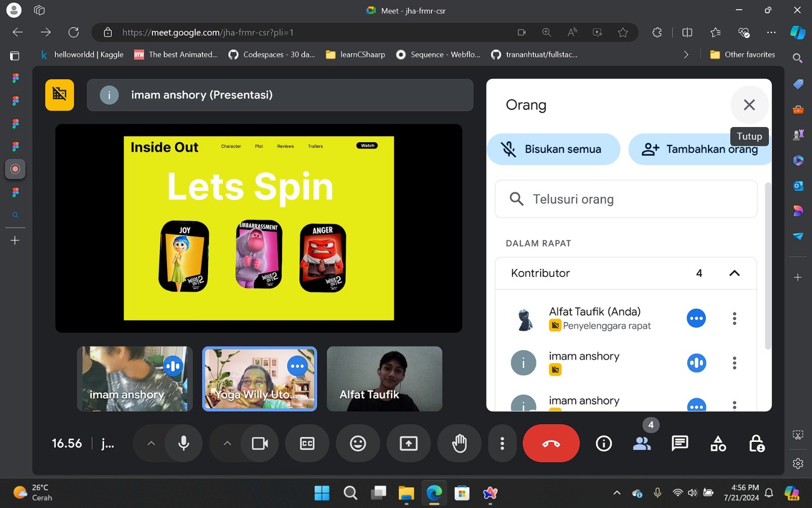
Task: Open learnCShaarp bookmarks folder
Action: pos(355,54)
